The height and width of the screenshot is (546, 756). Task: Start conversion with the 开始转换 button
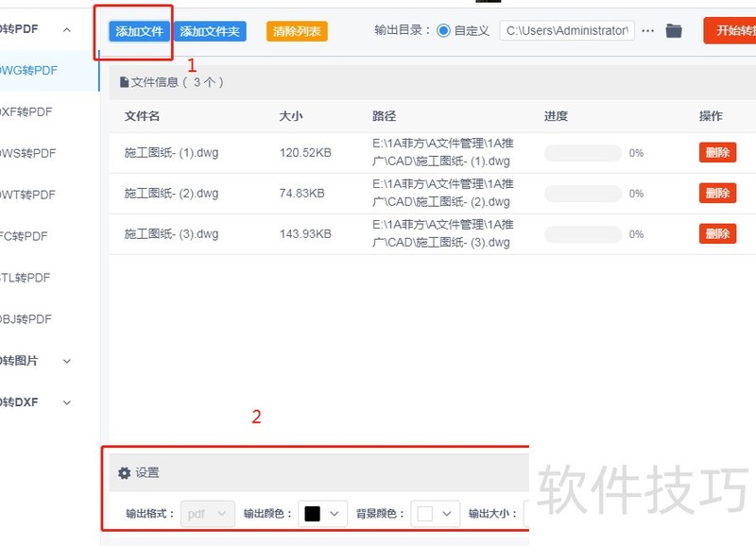[x=735, y=29]
